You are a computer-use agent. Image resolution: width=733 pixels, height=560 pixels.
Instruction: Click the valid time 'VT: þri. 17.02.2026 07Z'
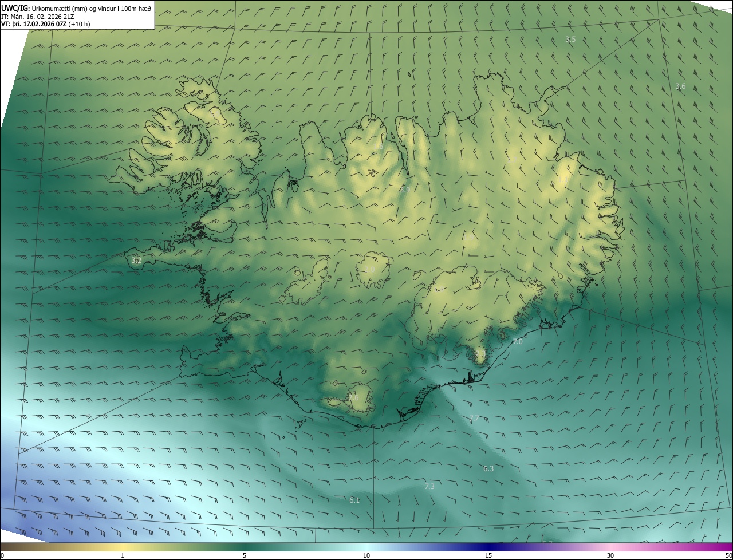[x=34, y=24]
